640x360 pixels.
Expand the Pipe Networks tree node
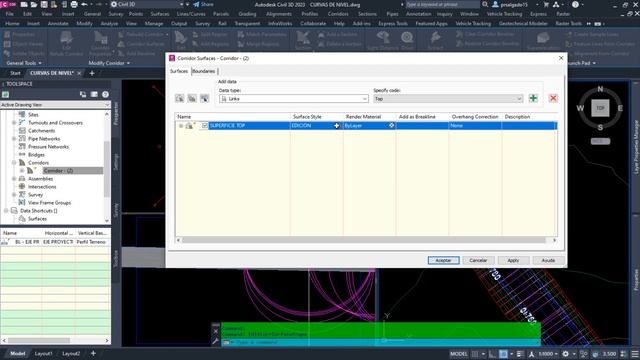coord(14,139)
